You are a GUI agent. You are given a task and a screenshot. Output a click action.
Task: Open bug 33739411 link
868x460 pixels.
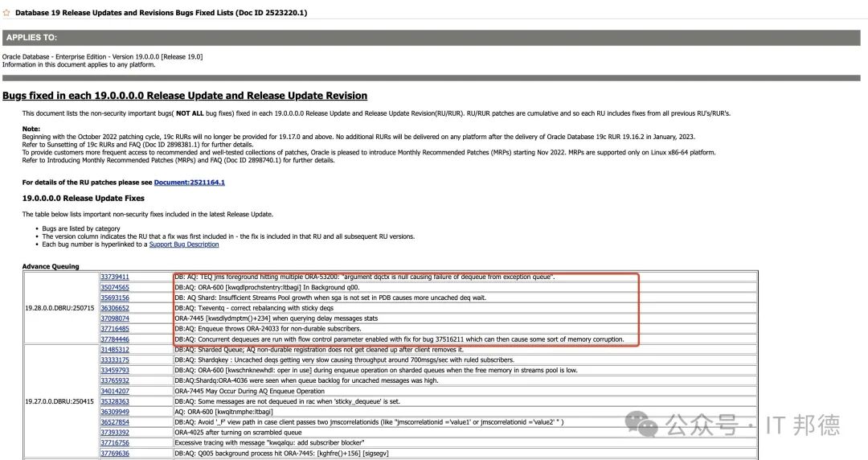click(115, 277)
